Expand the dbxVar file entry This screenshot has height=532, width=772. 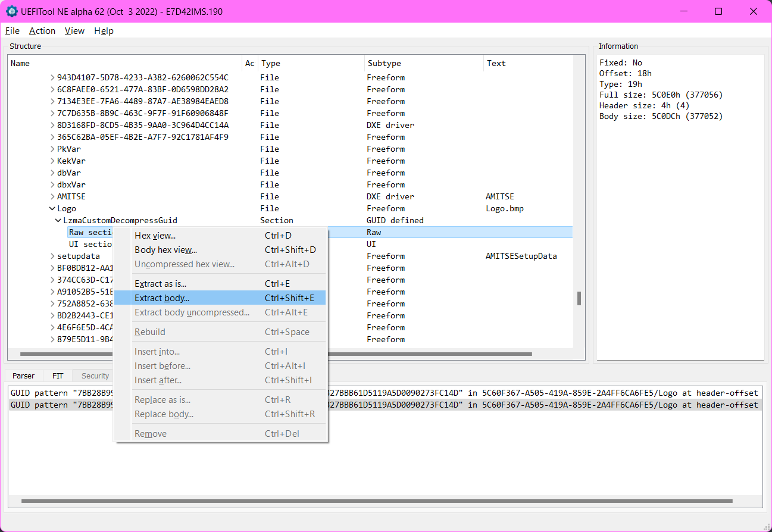point(52,185)
